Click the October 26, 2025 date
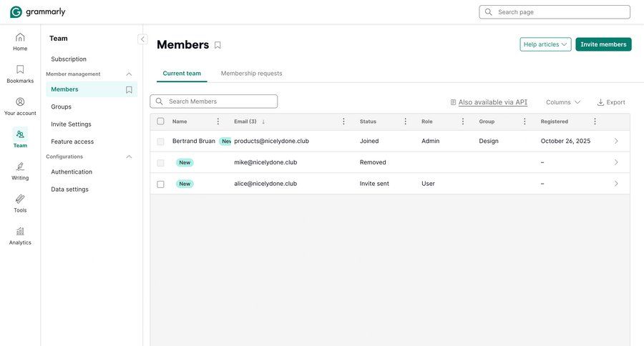644x346 pixels. click(565, 141)
